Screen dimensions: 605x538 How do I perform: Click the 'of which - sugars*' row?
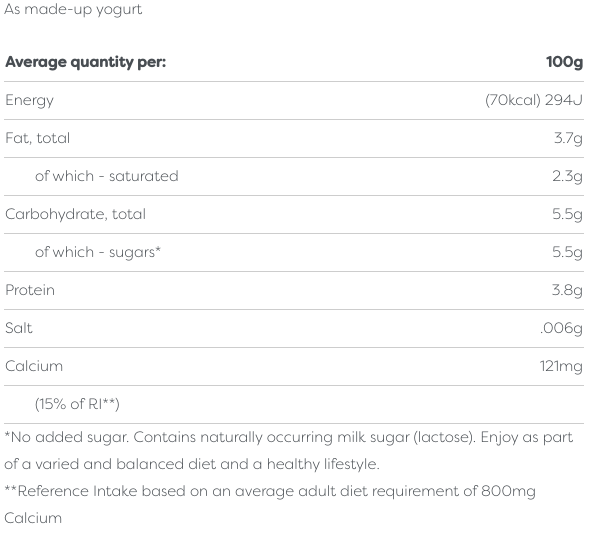(x=98, y=252)
